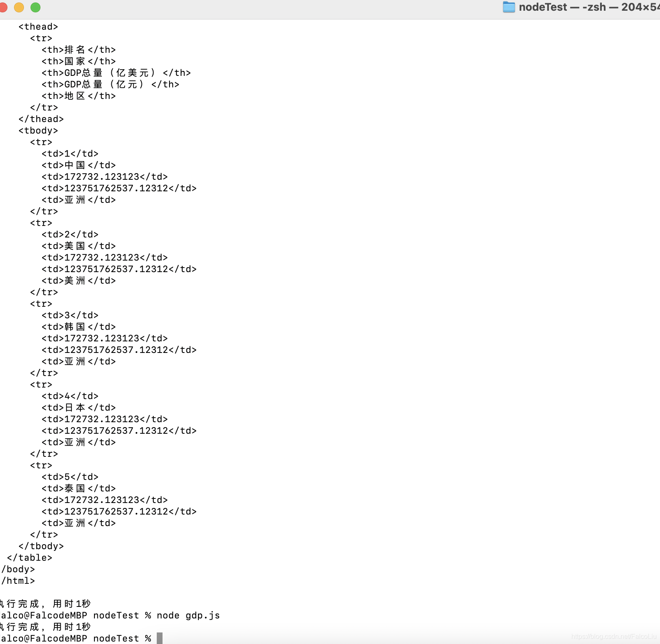Click the green zoom window button

coord(35,7)
